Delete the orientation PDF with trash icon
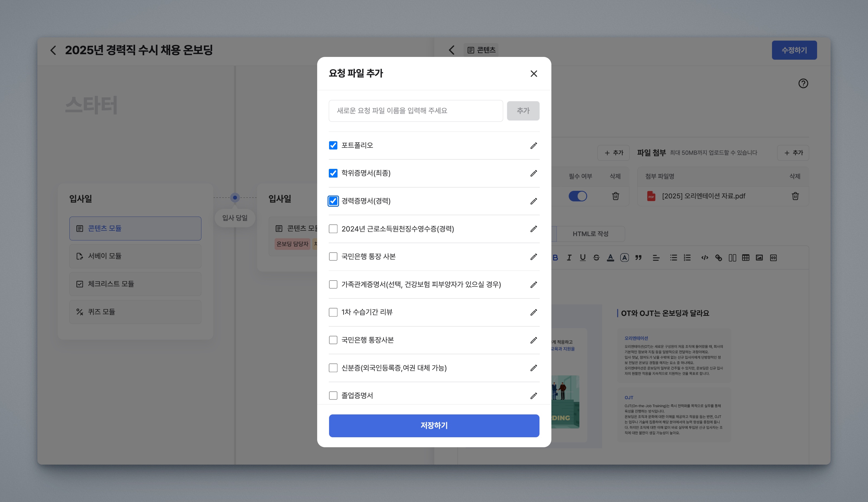 pos(795,196)
